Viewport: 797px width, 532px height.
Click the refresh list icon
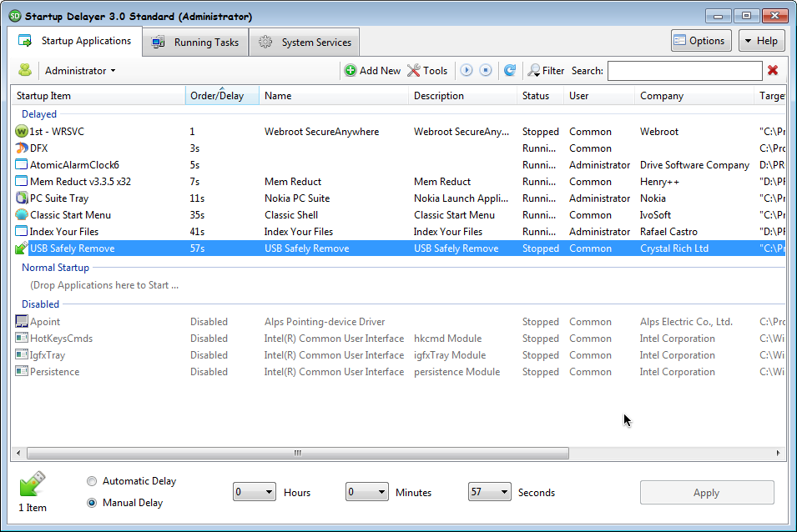click(x=510, y=70)
